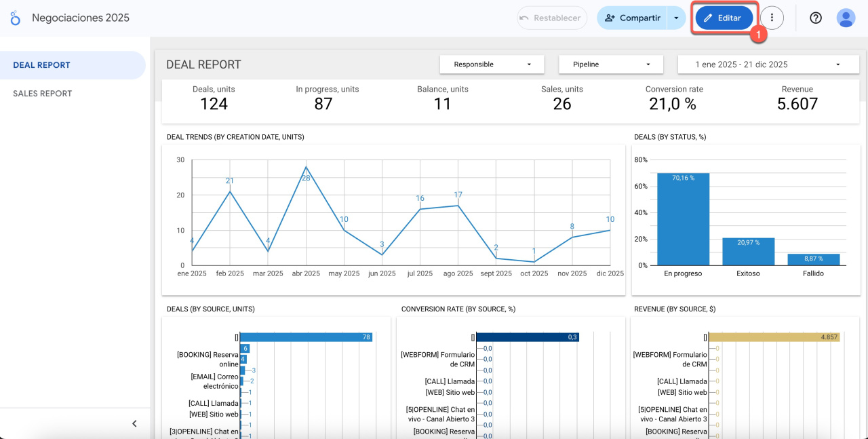Open the three-dot more options menu
The height and width of the screenshot is (439, 868).
(772, 18)
